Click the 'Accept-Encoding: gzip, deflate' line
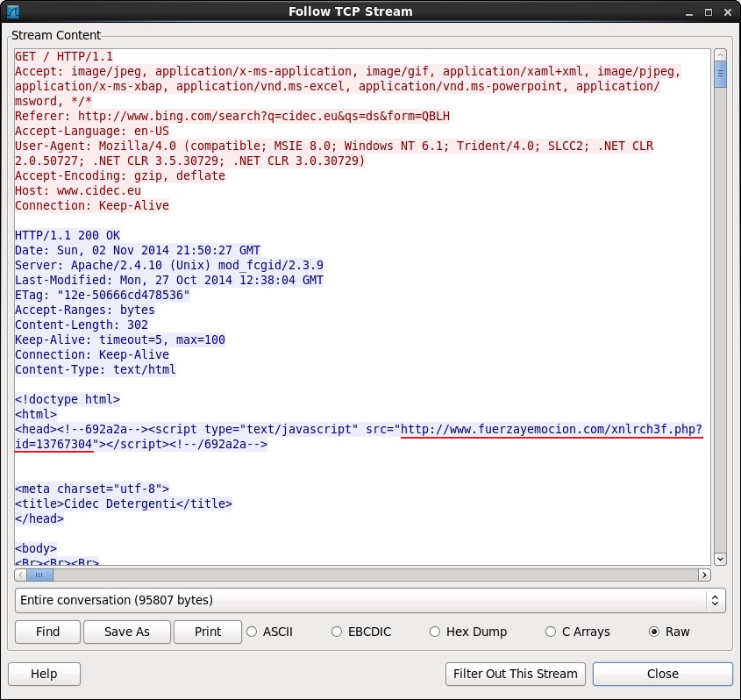The width and height of the screenshot is (741, 700). 120,175
